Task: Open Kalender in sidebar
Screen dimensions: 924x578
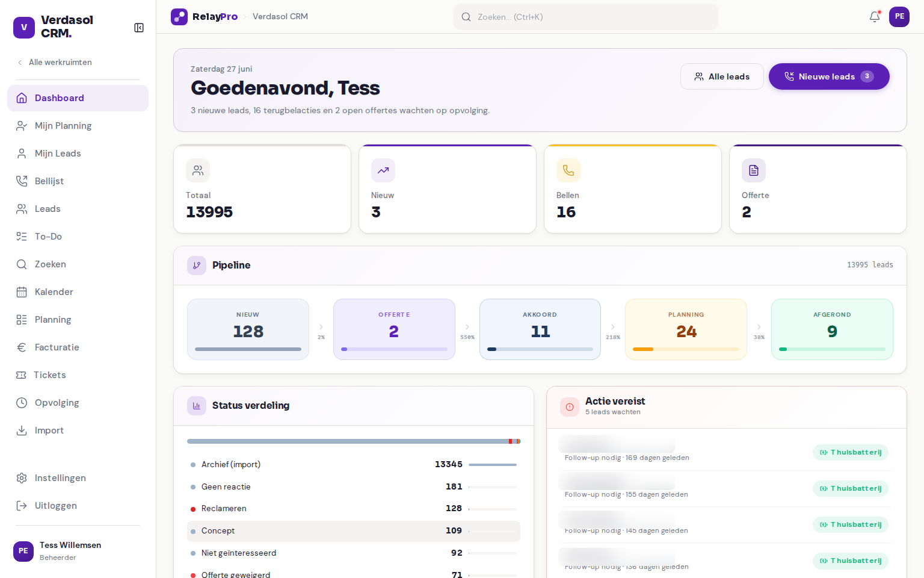Action: (x=78, y=292)
